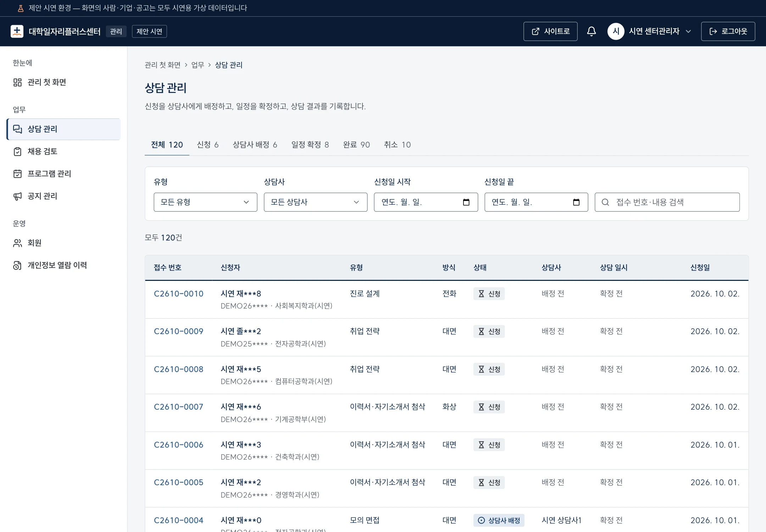This screenshot has height=532, width=766.
Task: Click the 사이트로 button
Action: [550, 32]
